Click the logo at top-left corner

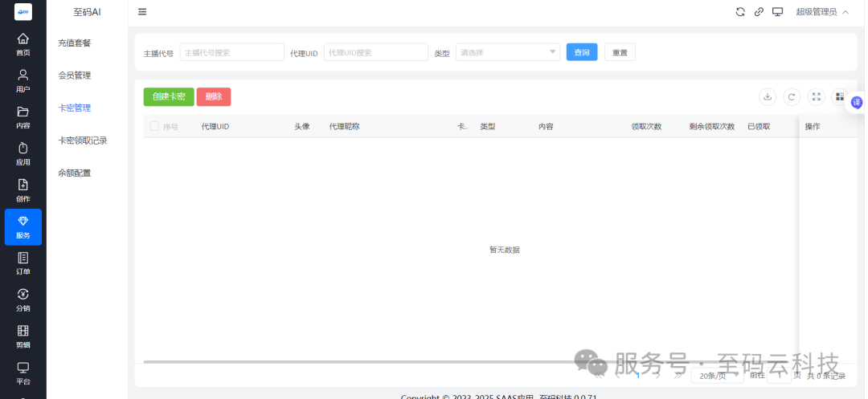pos(23,11)
